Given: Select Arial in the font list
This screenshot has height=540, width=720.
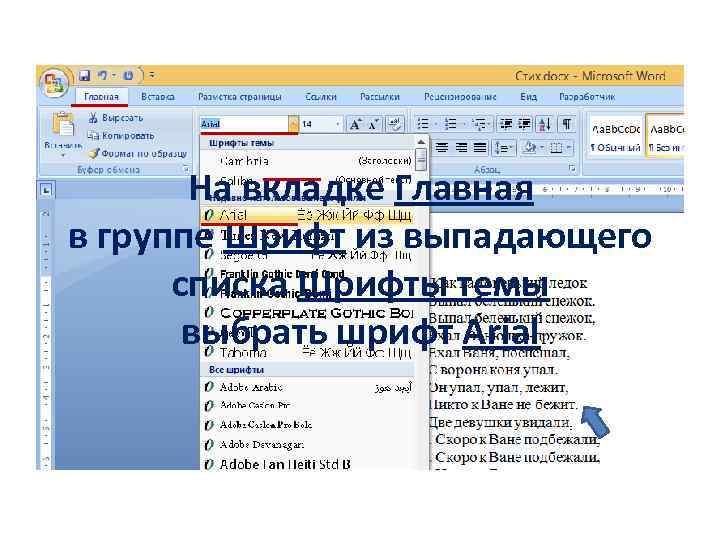Looking at the screenshot, I should 307,214.
